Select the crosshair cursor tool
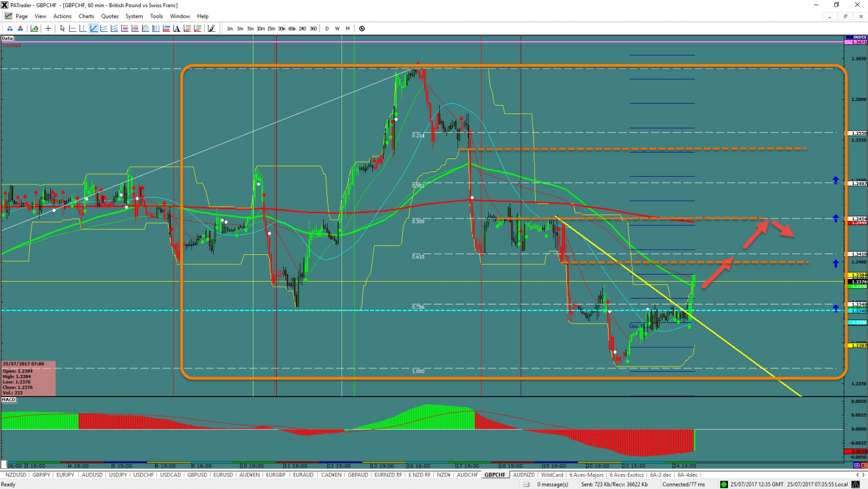 (48, 28)
